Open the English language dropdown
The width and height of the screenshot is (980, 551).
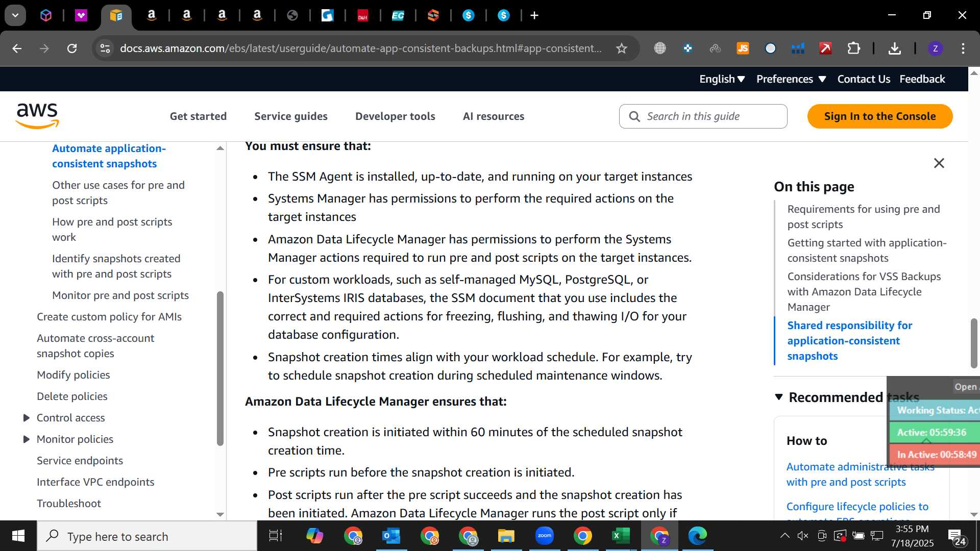pos(722,79)
